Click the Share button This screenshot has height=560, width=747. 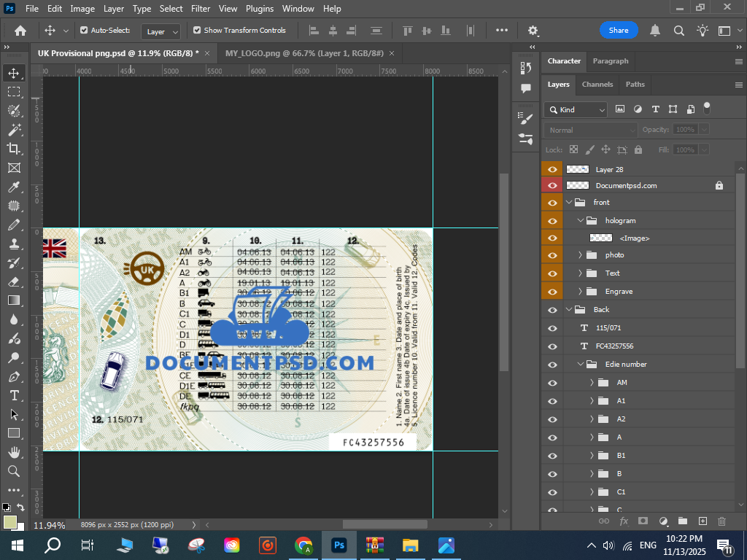click(x=619, y=31)
